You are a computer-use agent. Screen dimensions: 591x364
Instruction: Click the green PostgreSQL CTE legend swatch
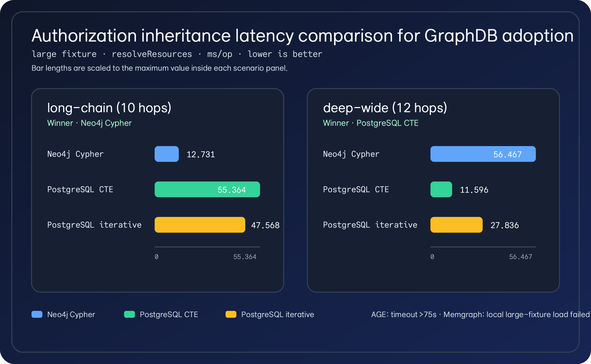point(130,314)
